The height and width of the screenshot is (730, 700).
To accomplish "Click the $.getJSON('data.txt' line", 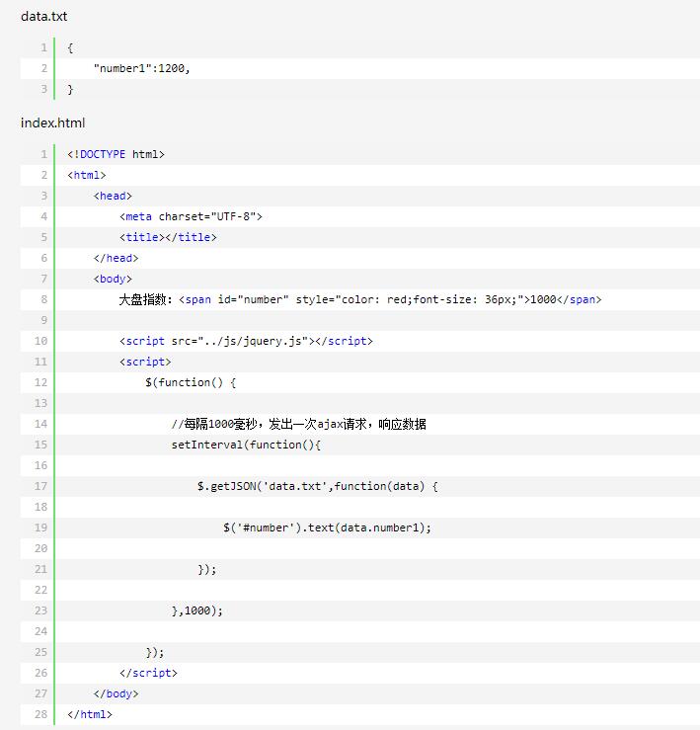I will coord(318,487).
